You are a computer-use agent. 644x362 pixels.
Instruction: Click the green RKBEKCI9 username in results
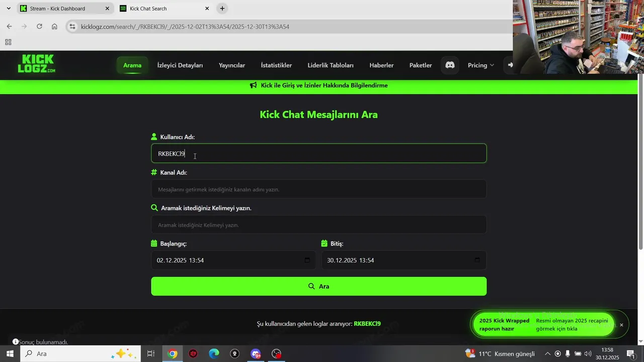click(x=367, y=324)
